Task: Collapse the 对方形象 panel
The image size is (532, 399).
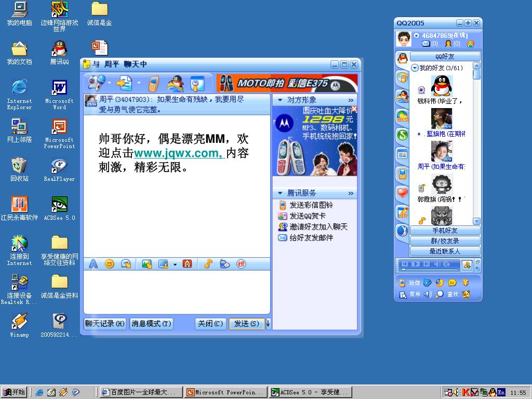Action: 280,100
